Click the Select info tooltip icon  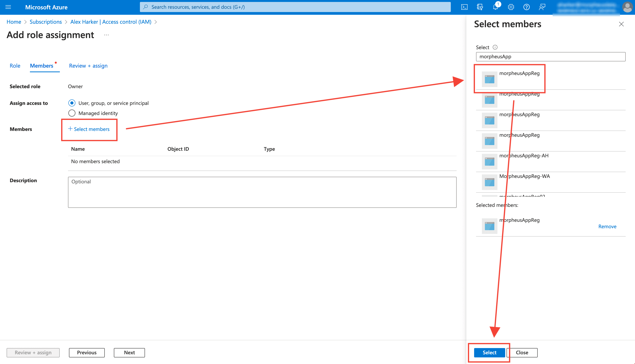(495, 47)
